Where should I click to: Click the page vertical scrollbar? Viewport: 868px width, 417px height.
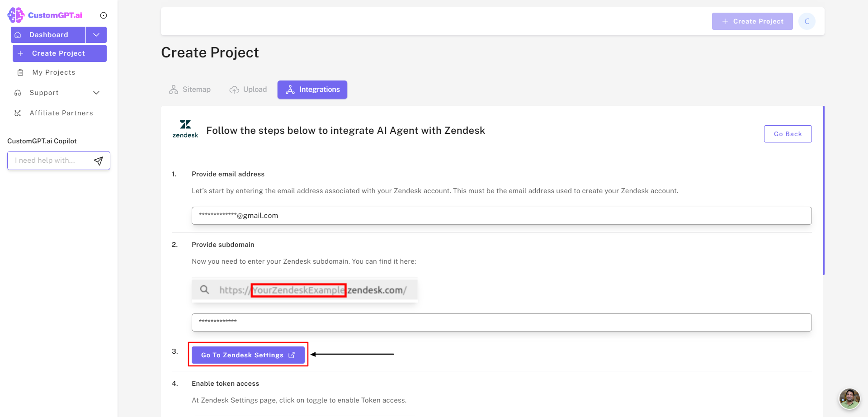click(x=824, y=190)
